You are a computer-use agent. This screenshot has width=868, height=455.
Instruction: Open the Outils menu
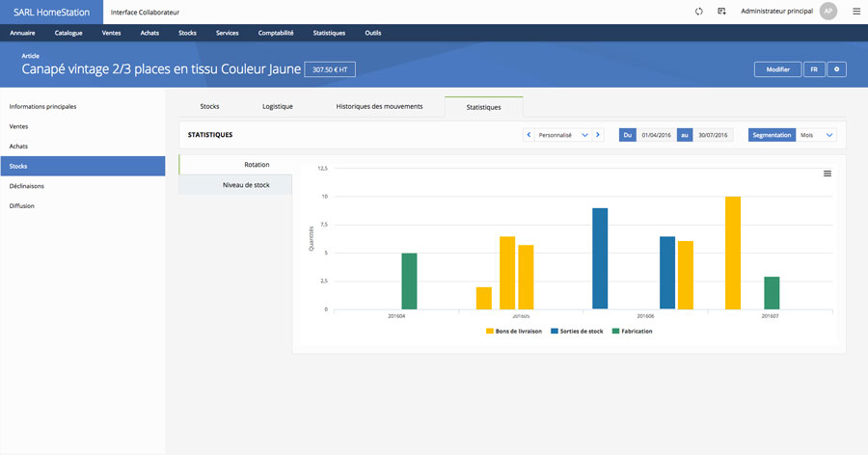point(373,33)
